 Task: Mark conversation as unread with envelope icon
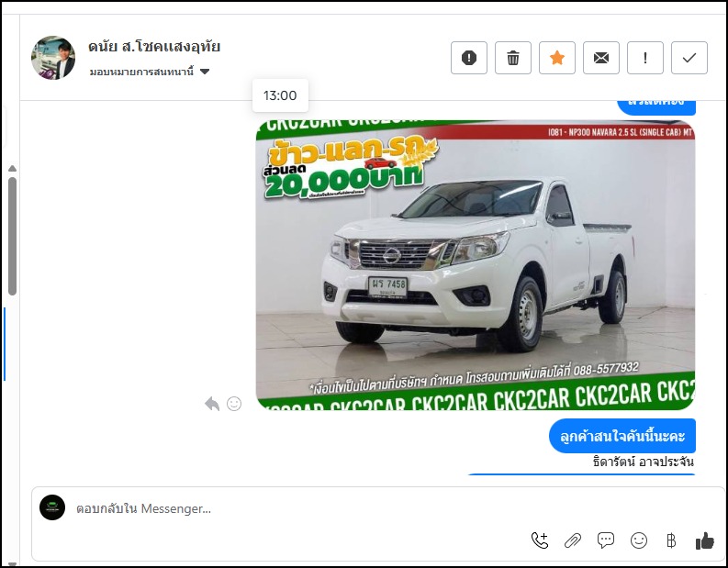601,58
